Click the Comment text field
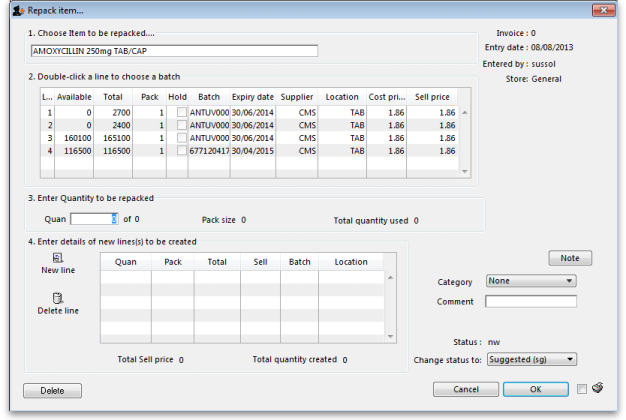Image resolution: width=626 pixels, height=420 pixels. [531, 302]
